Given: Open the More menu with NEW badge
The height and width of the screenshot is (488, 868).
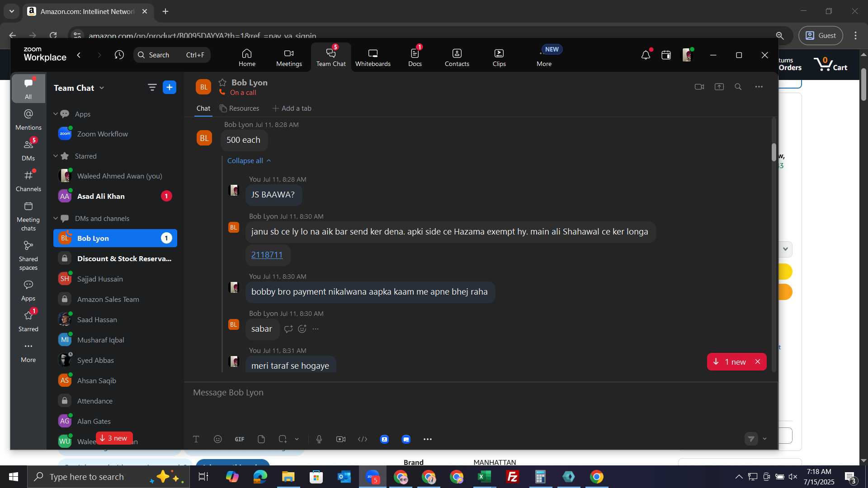Looking at the screenshot, I should (x=544, y=57).
